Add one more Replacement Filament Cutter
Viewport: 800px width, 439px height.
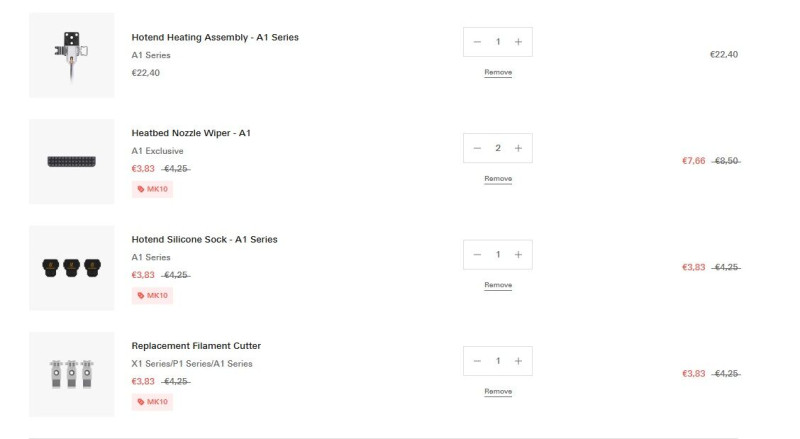pyautogui.click(x=518, y=361)
